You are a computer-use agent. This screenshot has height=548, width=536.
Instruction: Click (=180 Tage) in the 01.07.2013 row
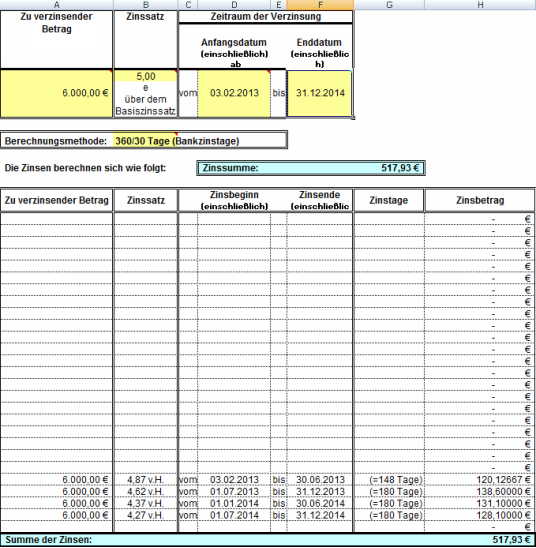pyautogui.click(x=389, y=491)
